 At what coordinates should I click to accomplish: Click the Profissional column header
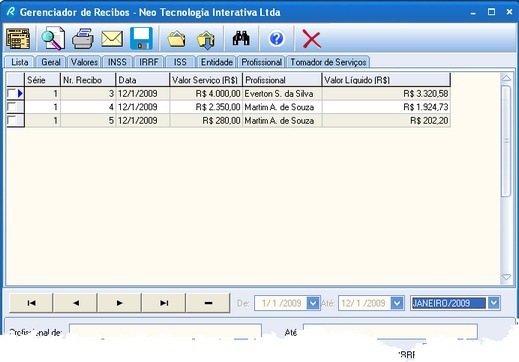pyautogui.click(x=282, y=80)
